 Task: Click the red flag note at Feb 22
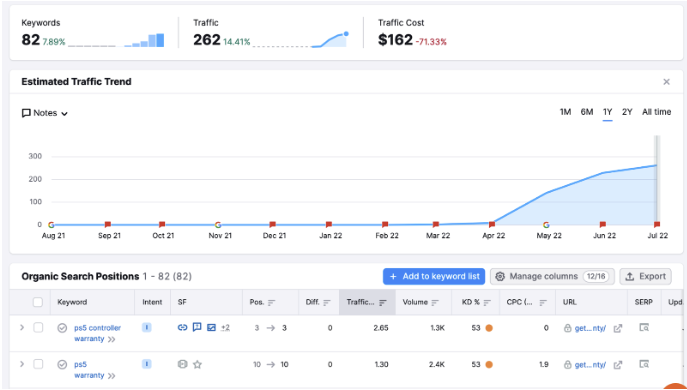385,225
